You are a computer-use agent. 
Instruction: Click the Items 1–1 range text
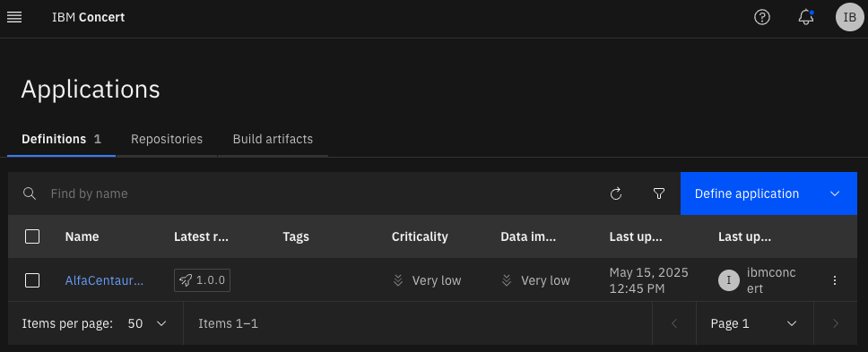tap(228, 323)
